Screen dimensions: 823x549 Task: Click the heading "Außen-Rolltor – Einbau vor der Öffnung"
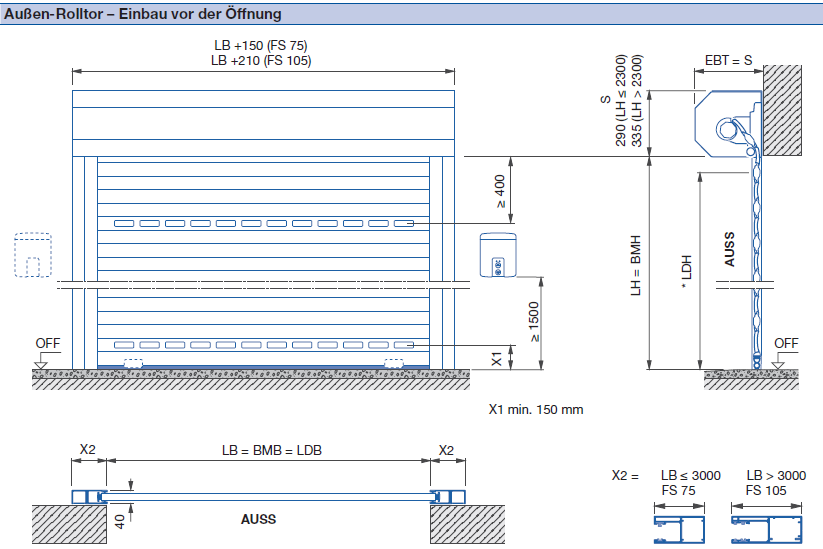[143, 14]
